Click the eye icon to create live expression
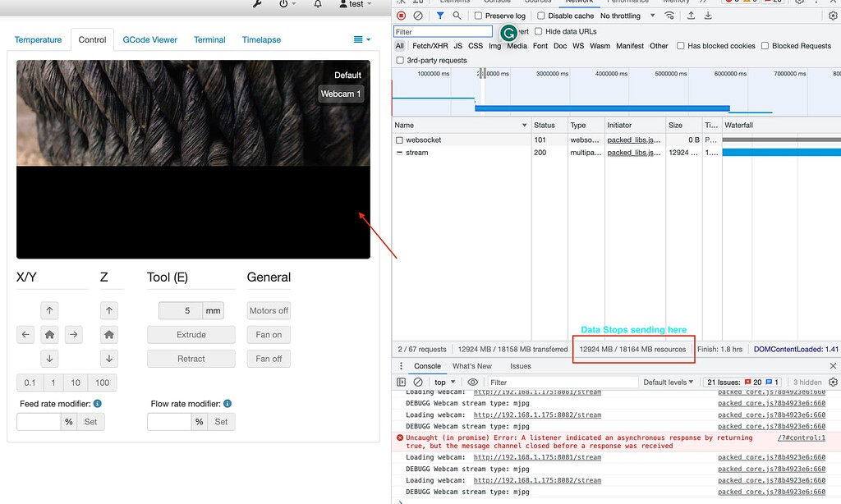 click(473, 382)
